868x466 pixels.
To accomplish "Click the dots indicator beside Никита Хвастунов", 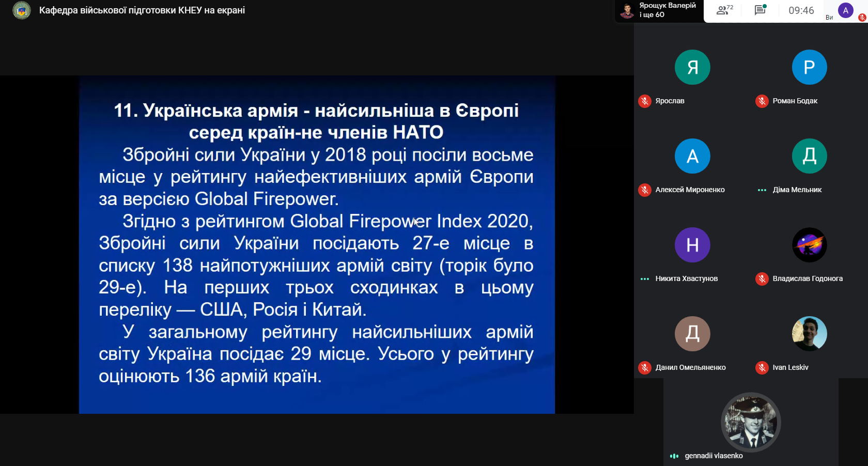I will [644, 279].
